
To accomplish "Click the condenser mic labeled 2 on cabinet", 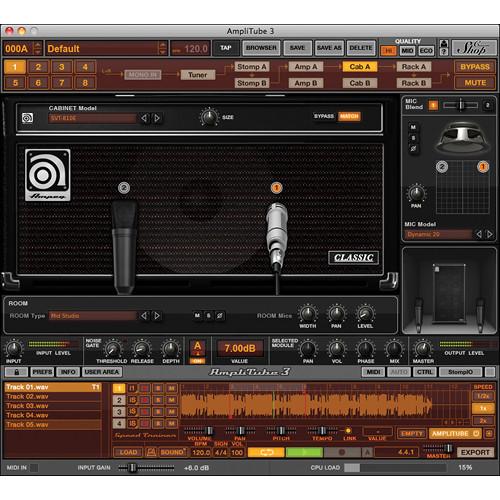I will coord(124,247).
